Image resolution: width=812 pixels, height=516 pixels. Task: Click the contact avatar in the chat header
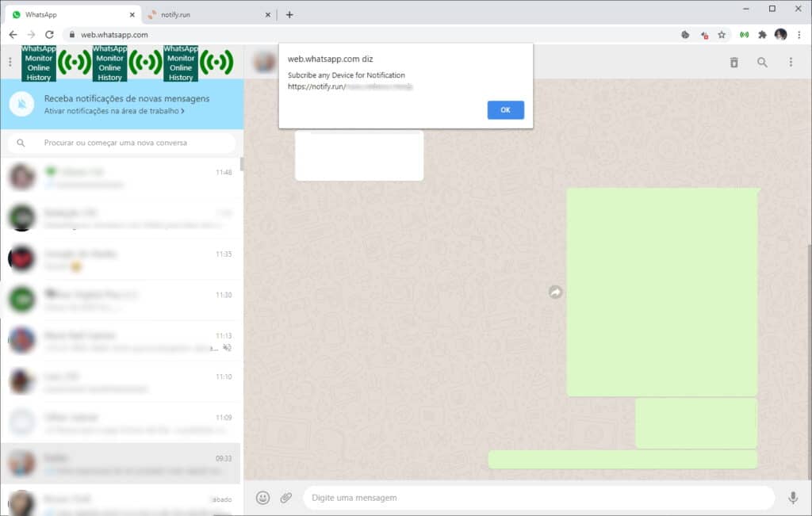click(x=265, y=62)
